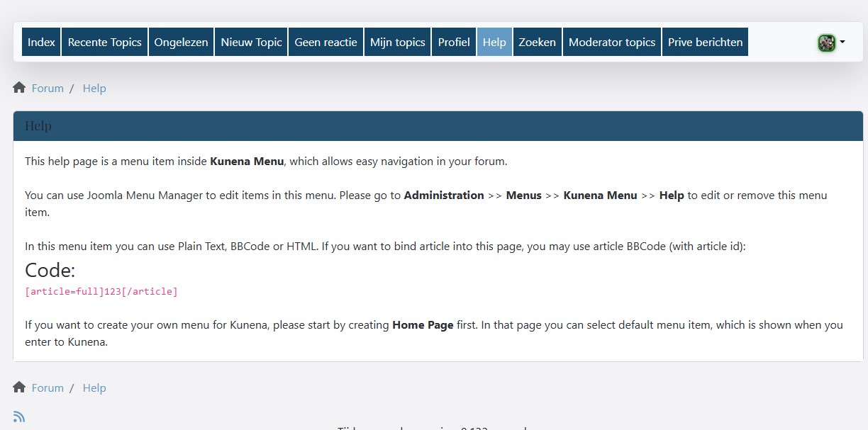Image resolution: width=868 pixels, height=430 pixels.
Task: Expand the user avatar dropdown caret
Action: 842,43
